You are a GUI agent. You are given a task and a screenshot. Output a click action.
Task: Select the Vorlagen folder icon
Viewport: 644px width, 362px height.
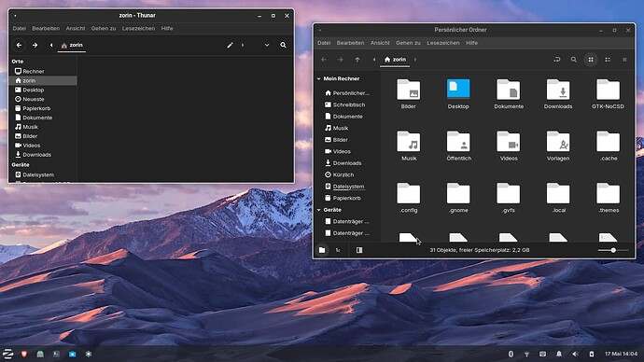pyautogui.click(x=558, y=142)
